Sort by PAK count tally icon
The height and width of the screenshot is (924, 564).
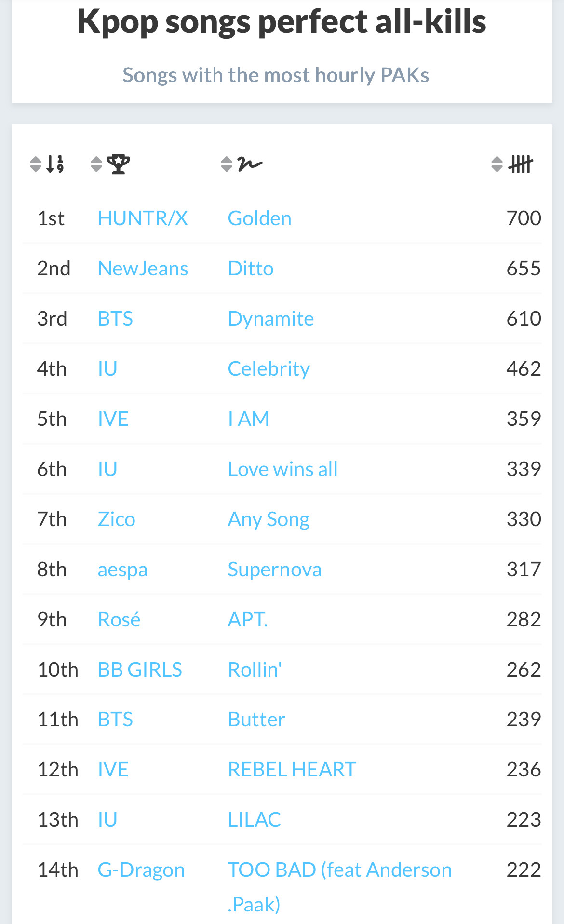512,164
